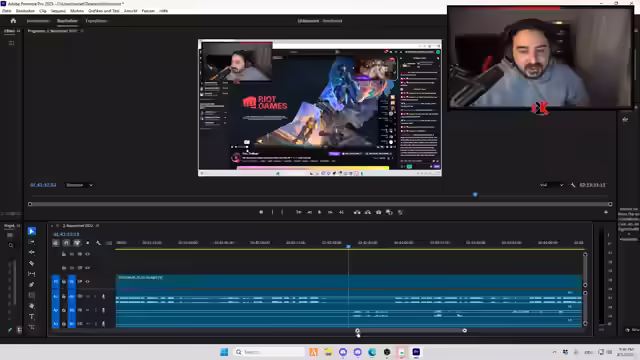
Task: Click Go to Out point
Action: pyautogui.click(x=341, y=212)
